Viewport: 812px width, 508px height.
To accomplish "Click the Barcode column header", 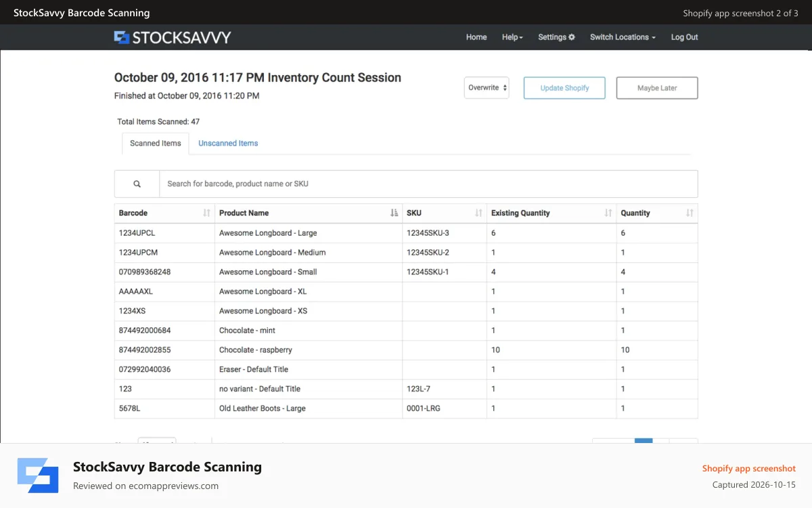I will 164,213.
